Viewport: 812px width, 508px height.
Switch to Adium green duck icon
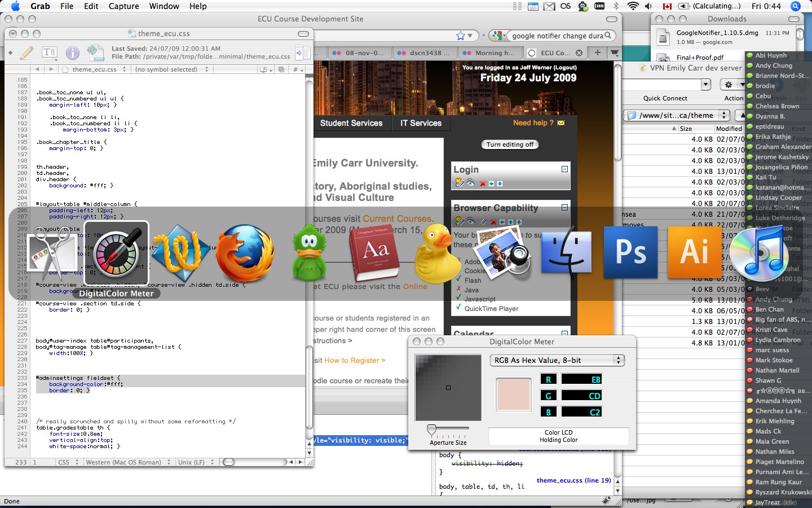(x=309, y=253)
